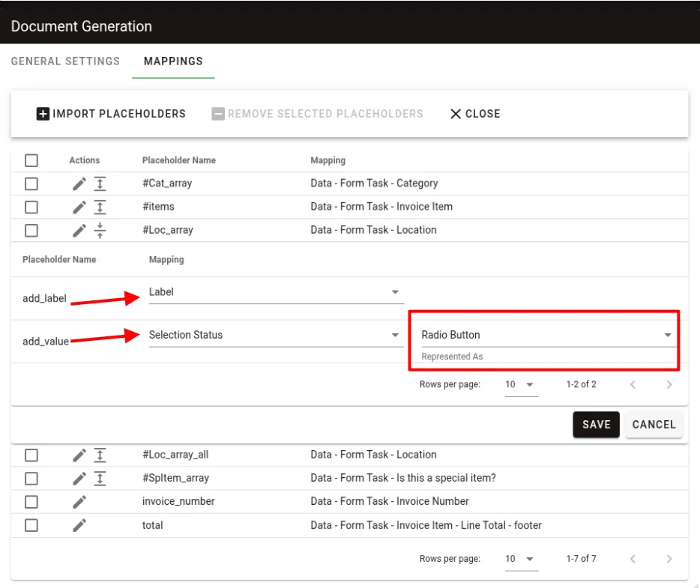Click next page arrow in bottom pagination
Viewport: 700px width, 588px height.
(669, 559)
